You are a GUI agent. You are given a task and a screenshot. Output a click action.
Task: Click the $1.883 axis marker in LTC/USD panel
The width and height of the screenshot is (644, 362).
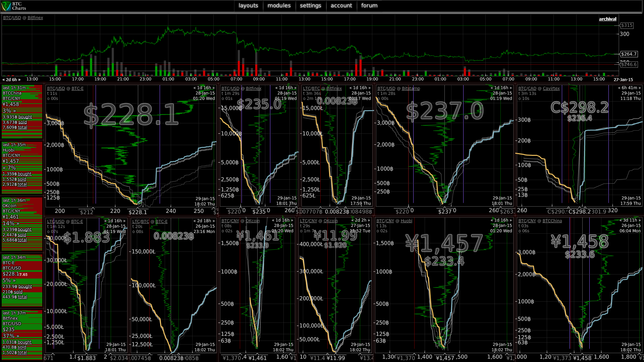87,358
